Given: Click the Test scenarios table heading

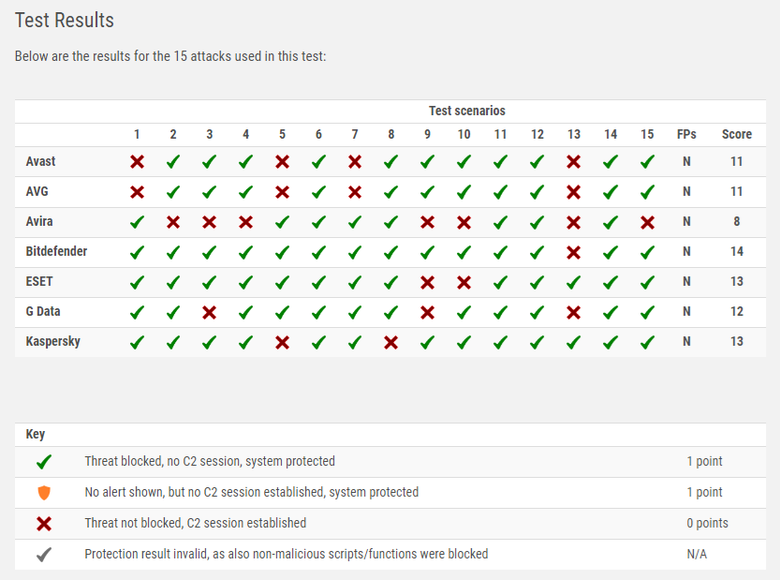Looking at the screenshot, I should [467, 110].
